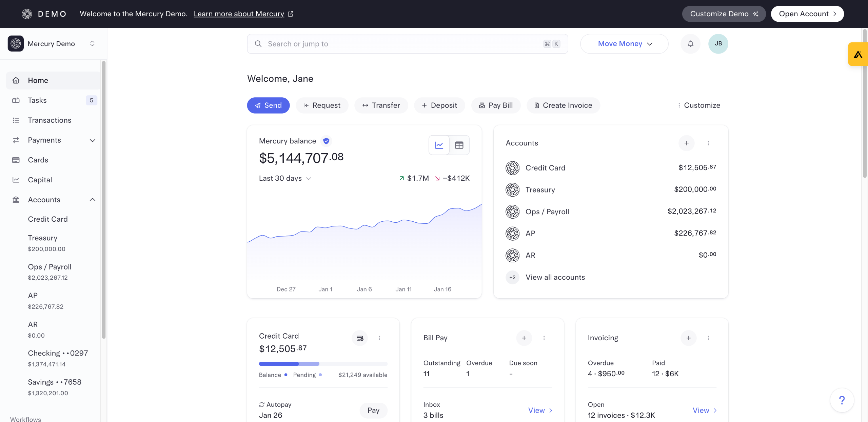The width and height of the screenshot is (868, 422).
Task: Open Accounts card three-dot menu
Action: [708, 143]
